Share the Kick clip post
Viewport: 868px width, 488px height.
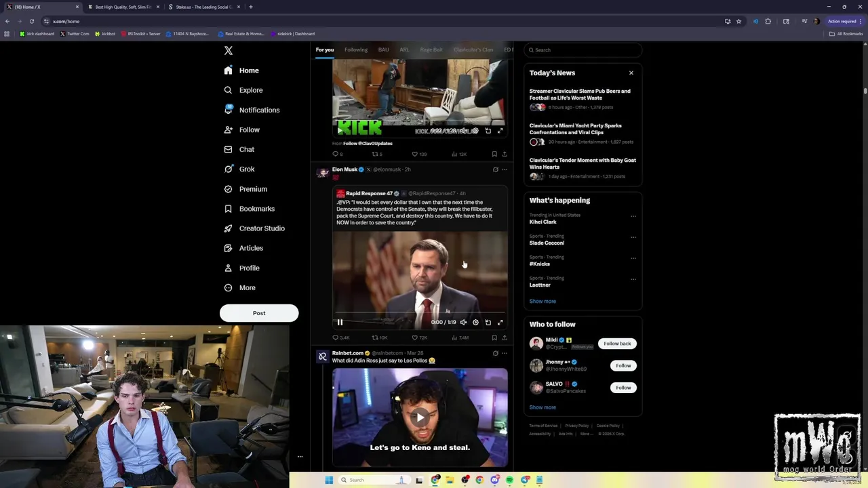coord(504,154)
